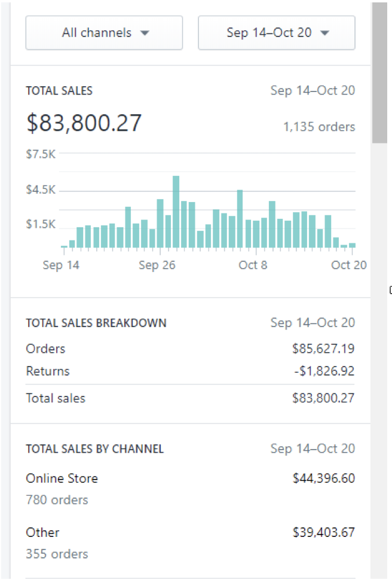The height and width of the screenshot is (580, 392).
Task: Open the All channels dropdown
Action: 104,33
